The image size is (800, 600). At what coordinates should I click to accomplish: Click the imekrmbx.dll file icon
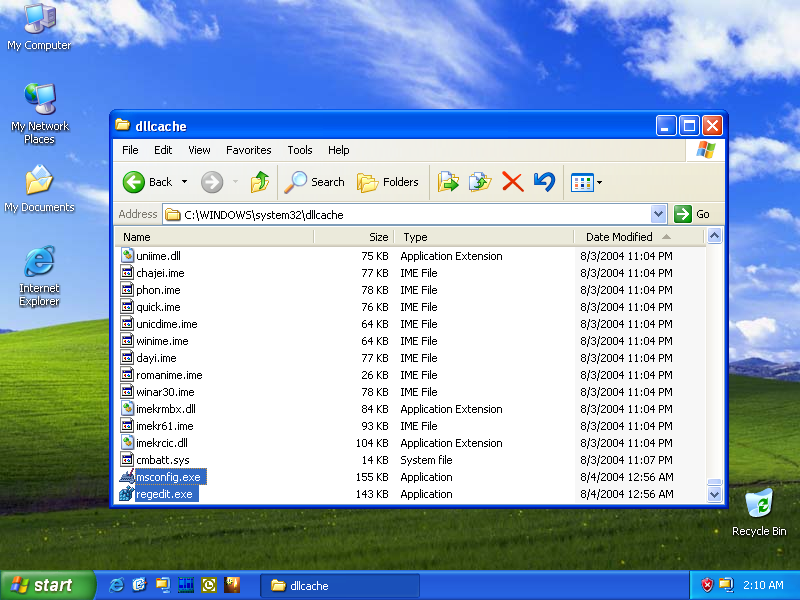click(127, 408)
